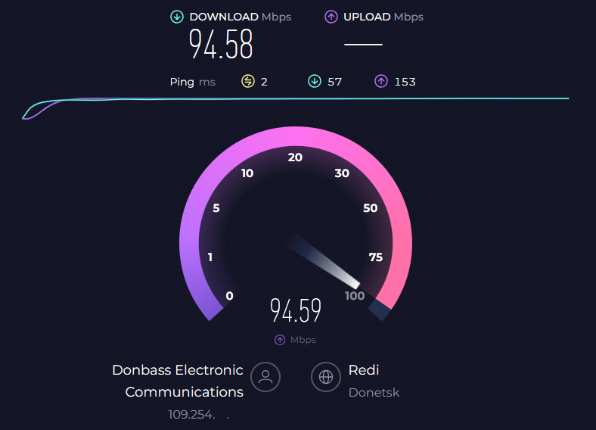Image resolution: width=596 pixels, height=430 pixels.
Task: Click the speed graph line curve
Action: click(x=295, y=99)
